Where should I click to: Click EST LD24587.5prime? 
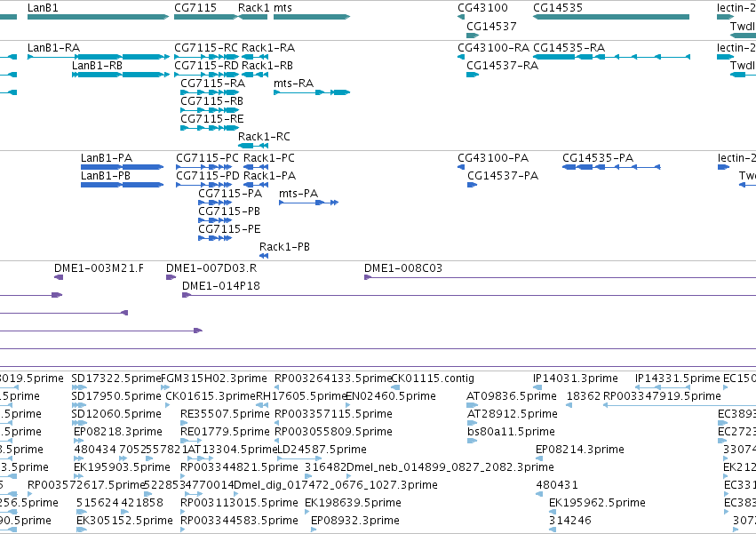(299, 458)
